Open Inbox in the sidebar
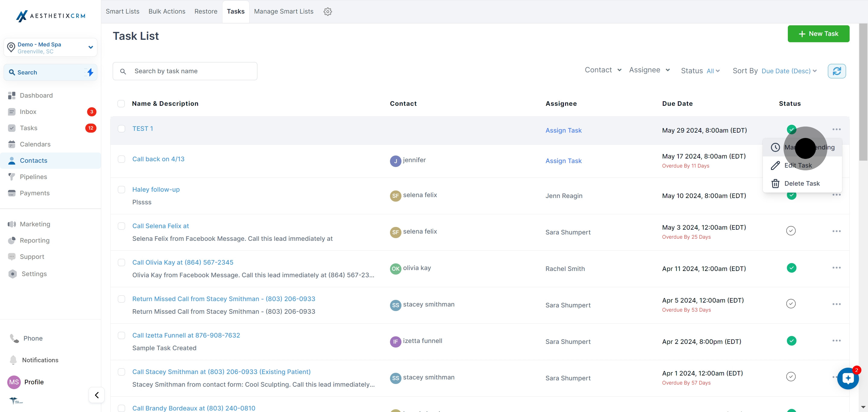This screenshot has width=868, height=412. [x=28, y=112]
